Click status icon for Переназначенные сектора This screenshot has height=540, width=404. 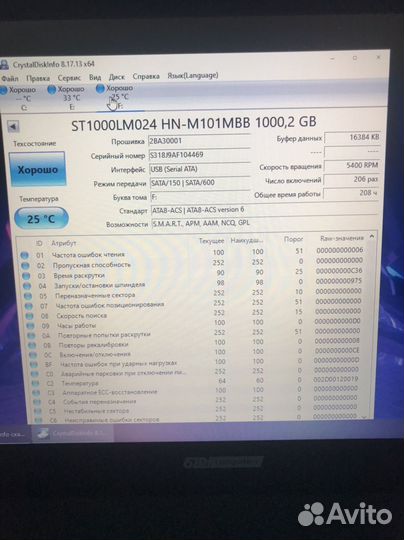(x=28, y=296)
